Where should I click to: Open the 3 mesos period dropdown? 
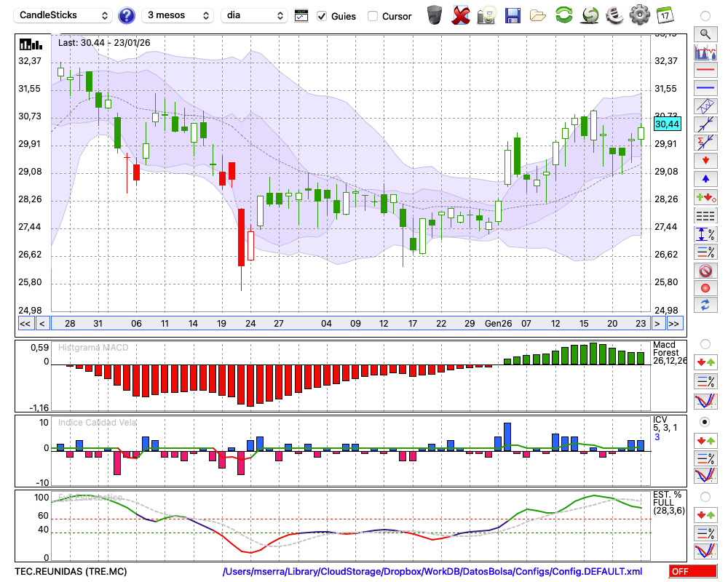178,15
